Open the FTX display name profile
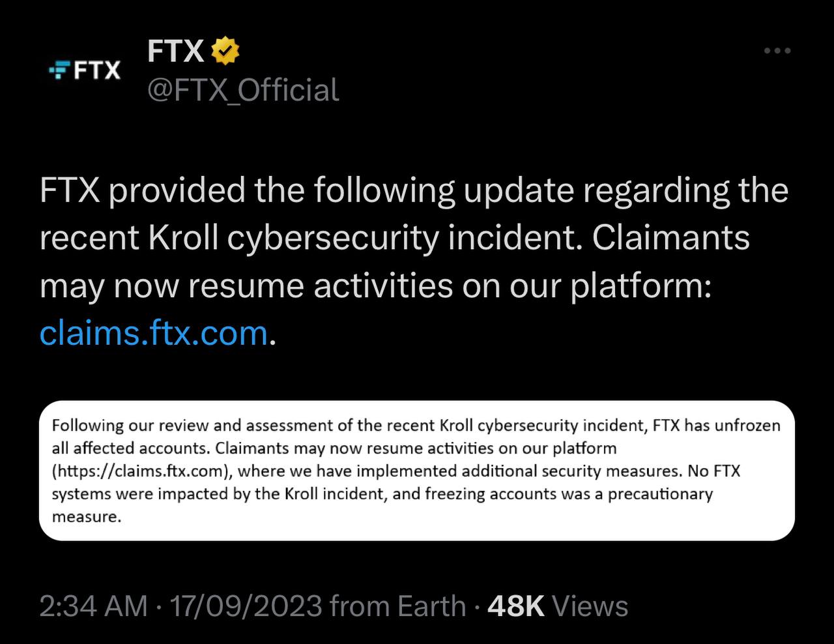This screenshot has height=644, width=834. tap(176, 51)
